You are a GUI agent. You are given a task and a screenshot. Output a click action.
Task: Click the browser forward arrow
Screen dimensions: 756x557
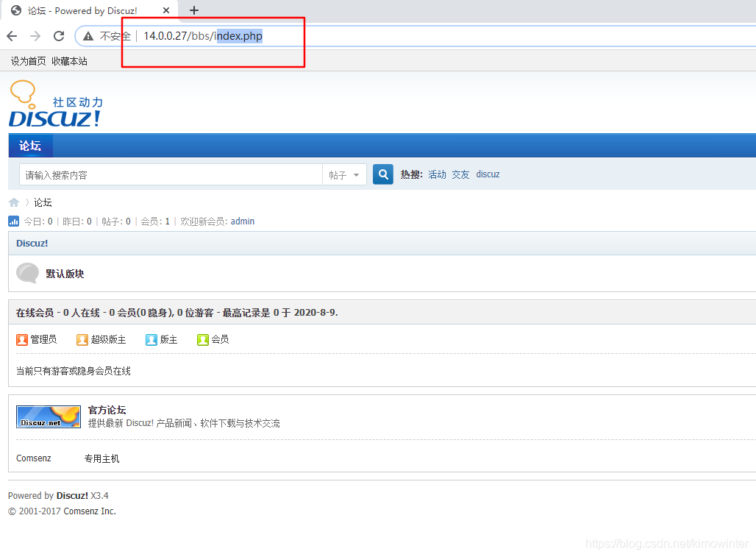35,36
